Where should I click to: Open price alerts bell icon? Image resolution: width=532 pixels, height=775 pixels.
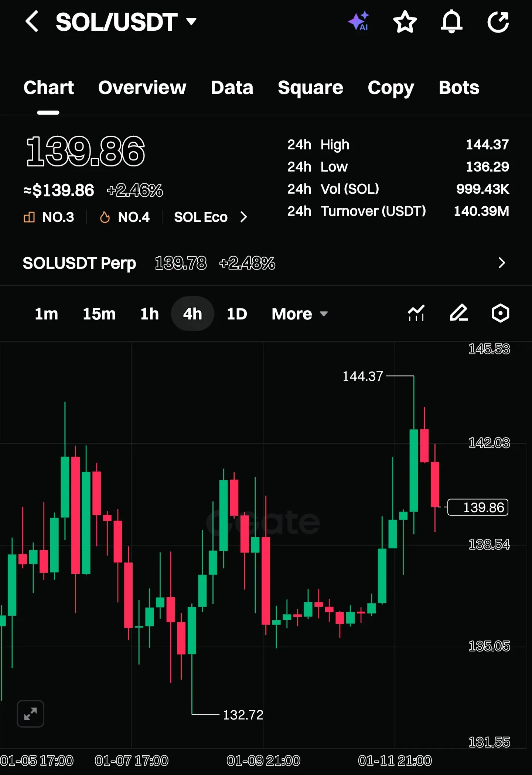pos(451,21)
